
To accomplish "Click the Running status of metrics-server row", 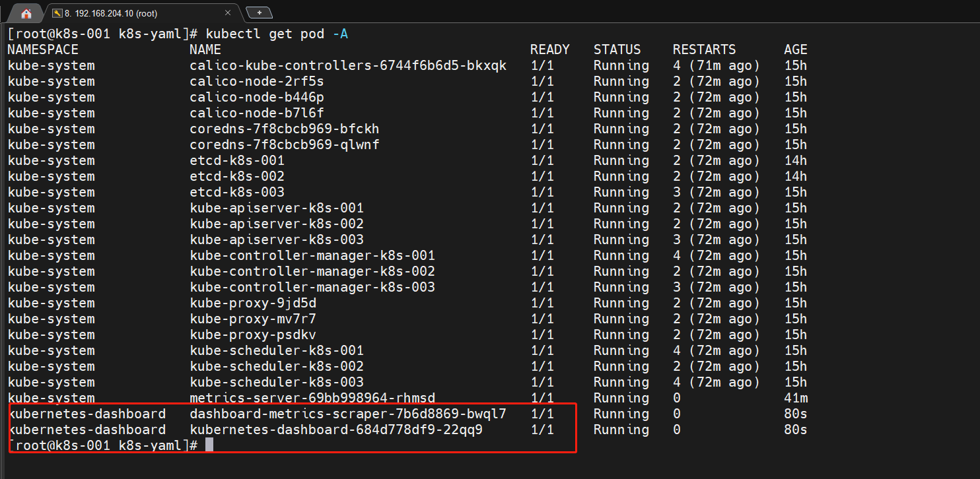I will click(x=621, y=398).
